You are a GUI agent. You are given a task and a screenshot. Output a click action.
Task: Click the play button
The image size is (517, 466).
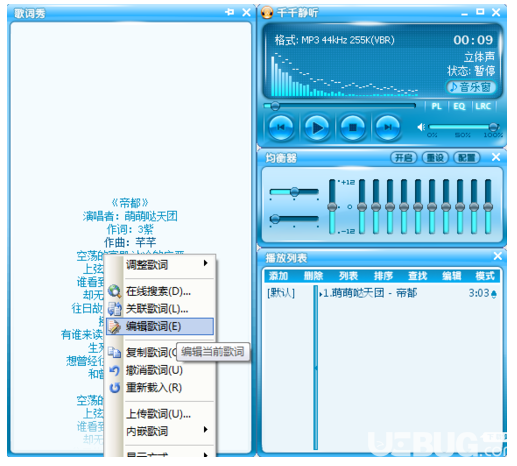317,127
